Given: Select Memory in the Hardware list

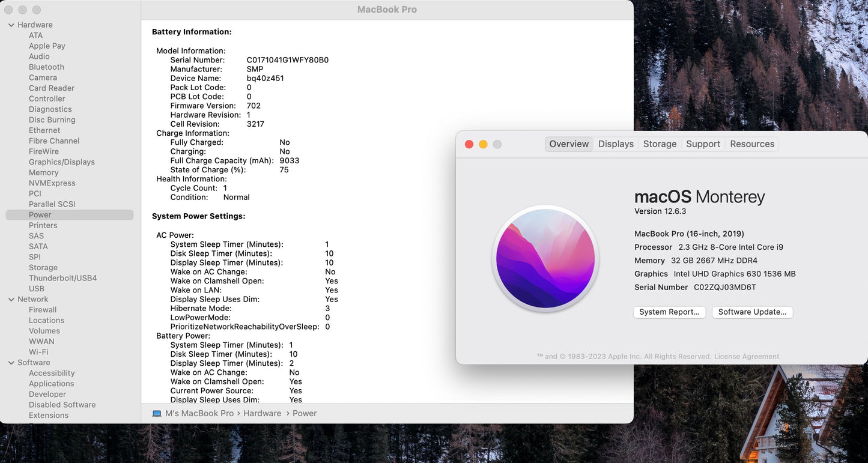Looking at the screenshot, I should tap(44, 172).
